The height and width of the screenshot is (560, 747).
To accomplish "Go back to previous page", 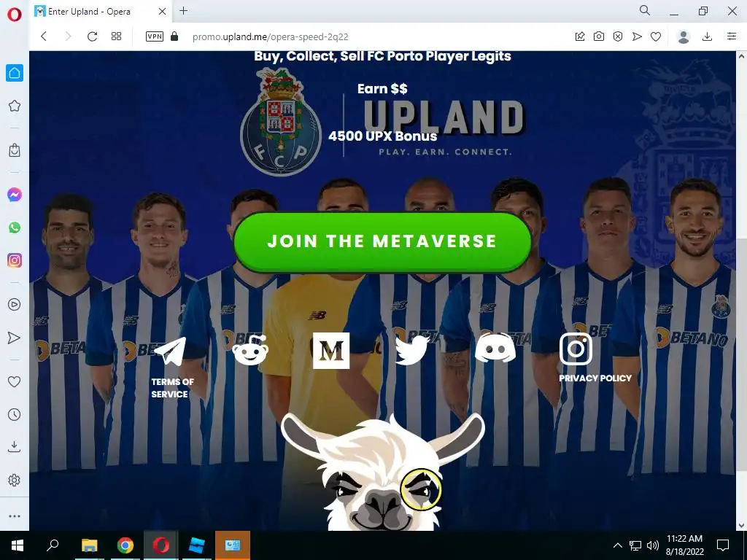I will (44, 36).
